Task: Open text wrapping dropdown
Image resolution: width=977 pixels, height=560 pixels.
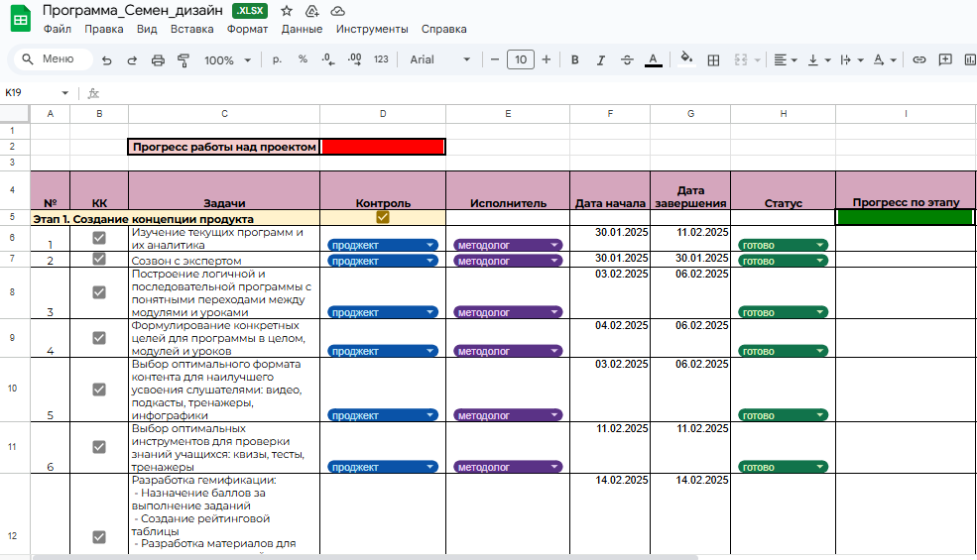Action: [852, 59]
